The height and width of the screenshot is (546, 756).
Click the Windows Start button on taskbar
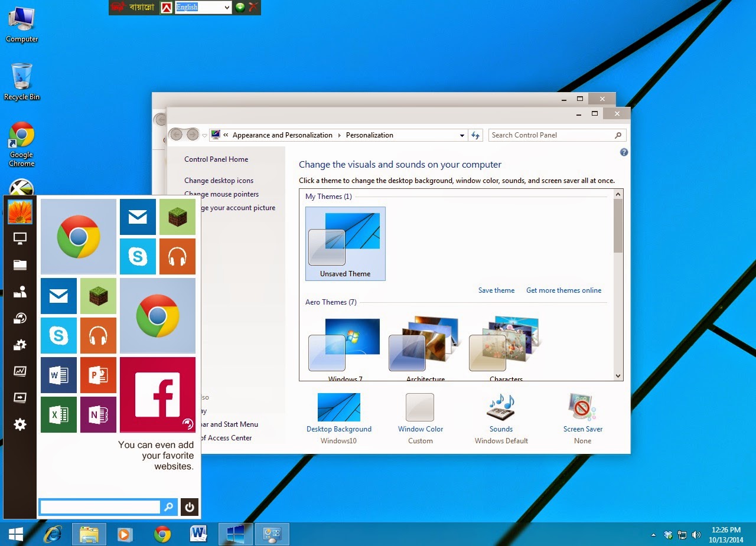15,534
